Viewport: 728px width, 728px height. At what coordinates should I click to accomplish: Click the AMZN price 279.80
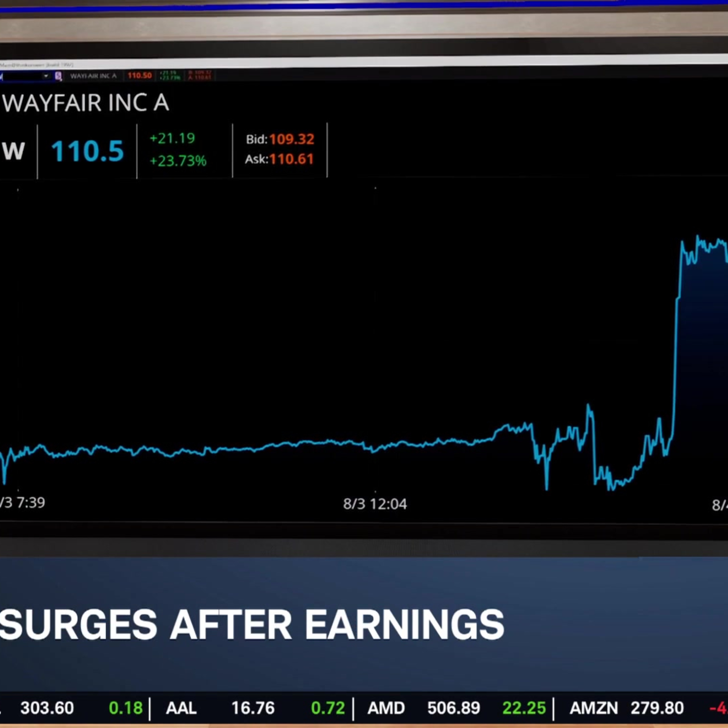click(657, 708)
